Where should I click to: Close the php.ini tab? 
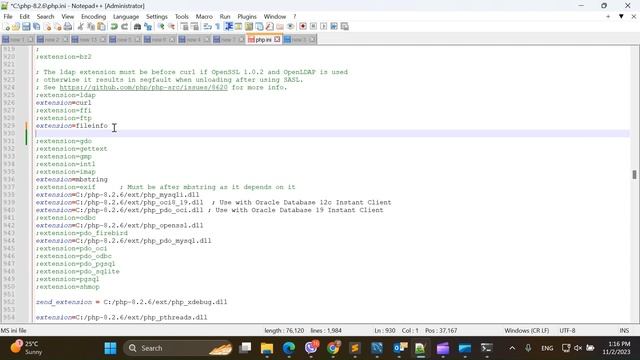[x=277, y=40]
